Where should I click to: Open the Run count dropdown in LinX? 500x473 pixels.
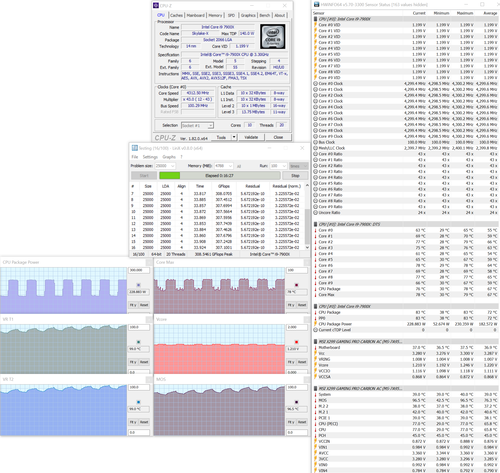click(278, 166)
